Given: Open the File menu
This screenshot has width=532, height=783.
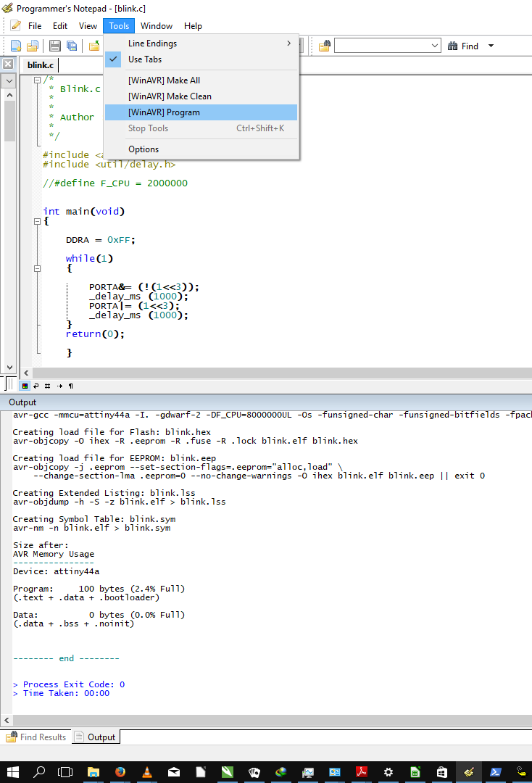Looking at the screenshot, I should (35, 26).
